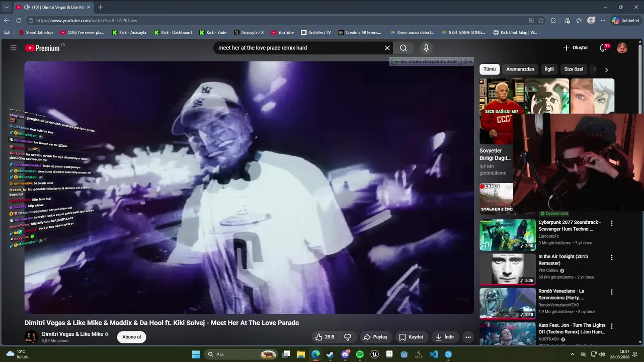Show more filter chips with arrow

[606, 70]
